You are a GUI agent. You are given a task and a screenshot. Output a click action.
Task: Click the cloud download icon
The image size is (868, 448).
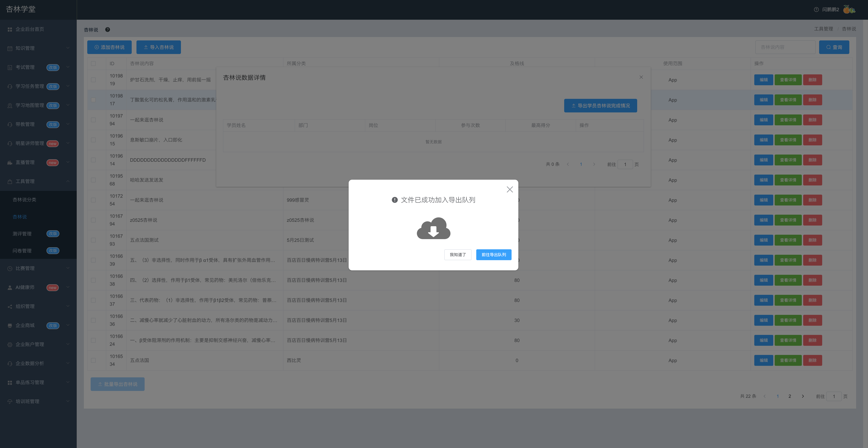coord(433,228)
